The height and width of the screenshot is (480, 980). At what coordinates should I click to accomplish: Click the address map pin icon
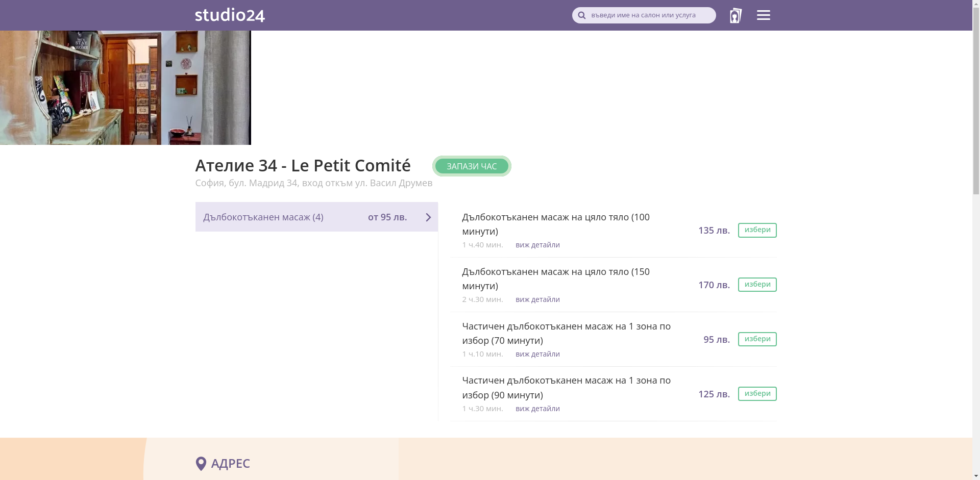(x=201, y=463)
